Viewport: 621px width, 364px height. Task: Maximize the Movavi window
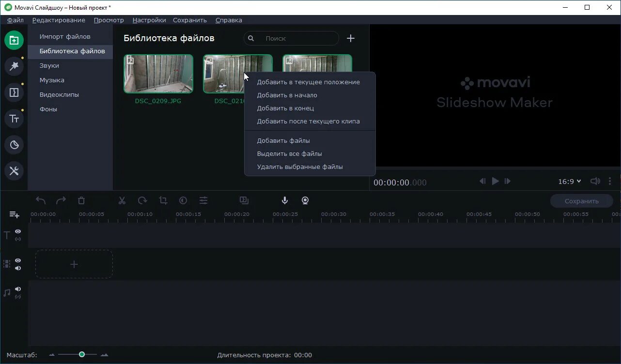[x=587, y=7]
